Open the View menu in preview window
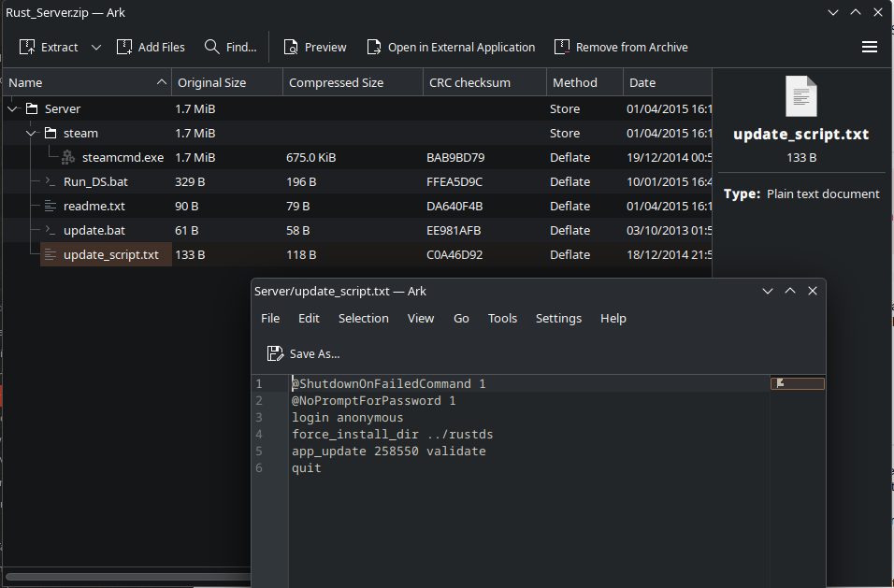 click(x=421, y=319)
